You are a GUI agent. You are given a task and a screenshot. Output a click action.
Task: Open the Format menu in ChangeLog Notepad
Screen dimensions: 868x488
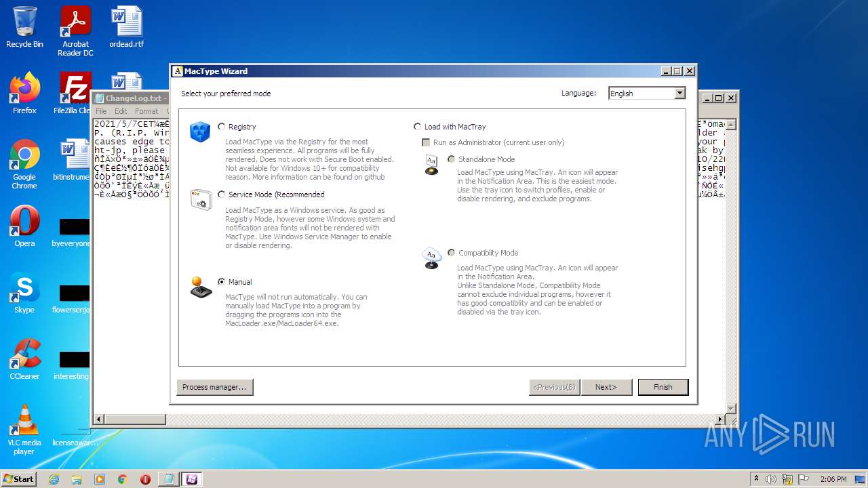click(x=146, y=111)
